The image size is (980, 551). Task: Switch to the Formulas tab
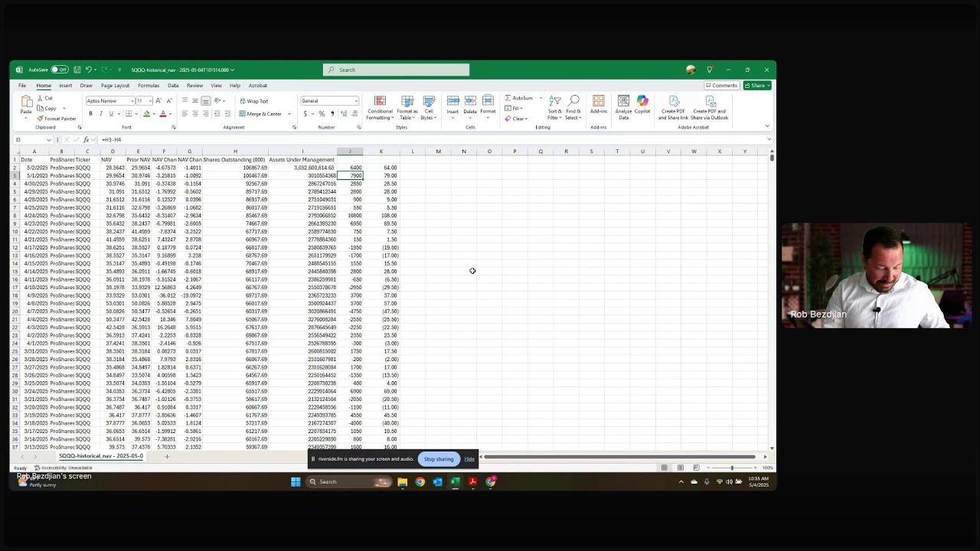pos(149,86)
